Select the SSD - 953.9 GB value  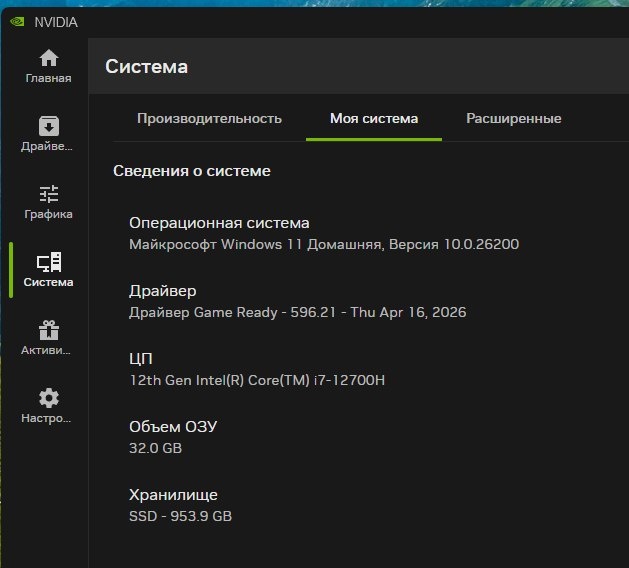pyautogui.click(x=181, y=516)
